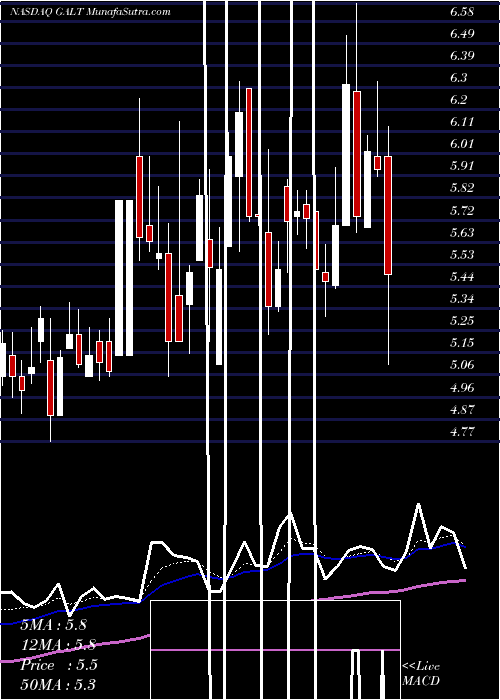
Task: Click the 4.96 price level label
Action: [462, 387]
